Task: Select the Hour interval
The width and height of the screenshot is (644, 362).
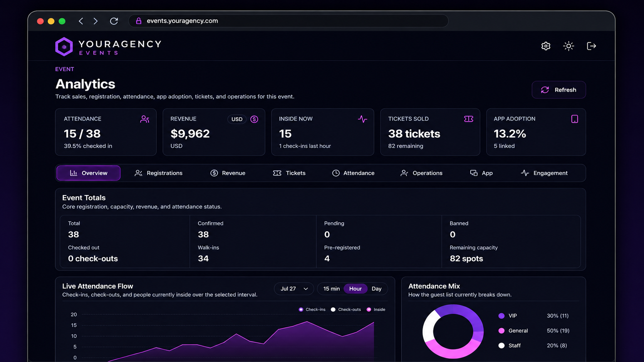Action: click(x=355, y=289)
